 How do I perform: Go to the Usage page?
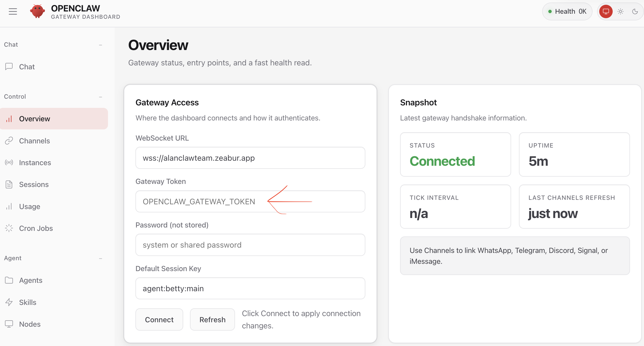pos(29,206)
